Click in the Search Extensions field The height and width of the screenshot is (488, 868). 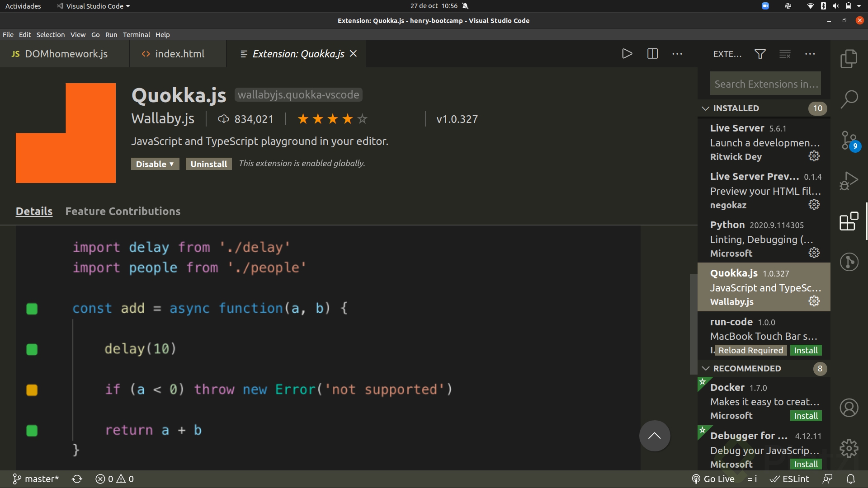point(765,84)
